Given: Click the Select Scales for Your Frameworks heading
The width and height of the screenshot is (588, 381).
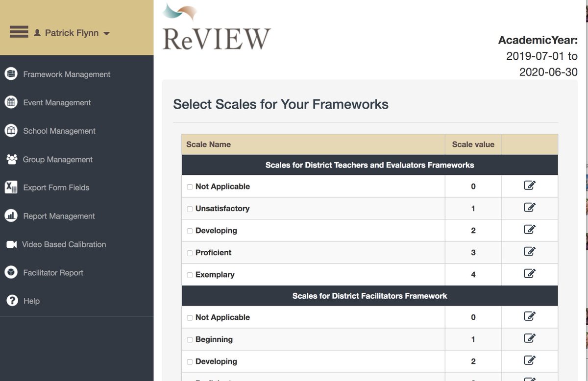Looking at the screenshot, I should (281, 104).
